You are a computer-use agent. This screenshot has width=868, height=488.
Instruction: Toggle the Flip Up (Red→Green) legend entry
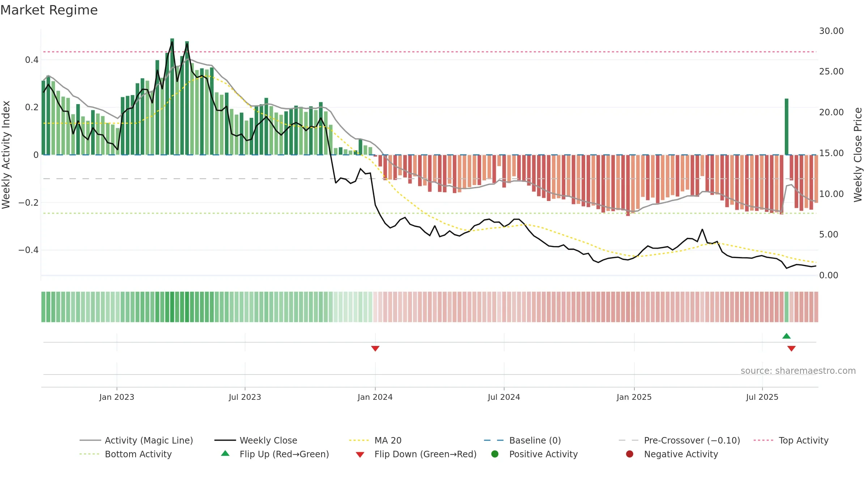coord(275,454)
